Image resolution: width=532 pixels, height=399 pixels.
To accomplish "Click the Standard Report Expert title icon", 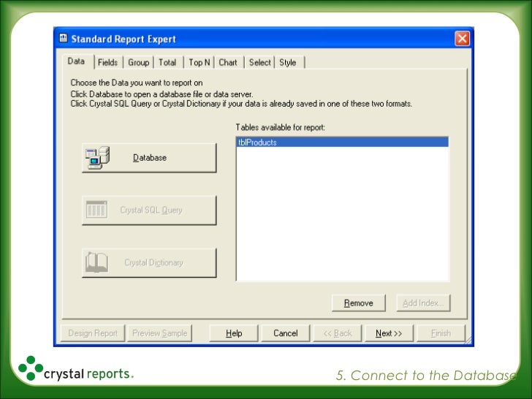I will click(x=64, y=38).
